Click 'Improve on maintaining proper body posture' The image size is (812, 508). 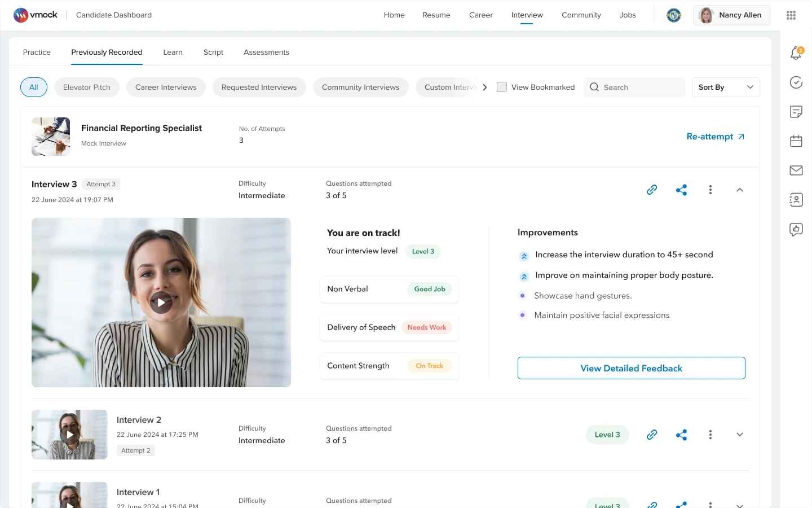pos(624,275)
